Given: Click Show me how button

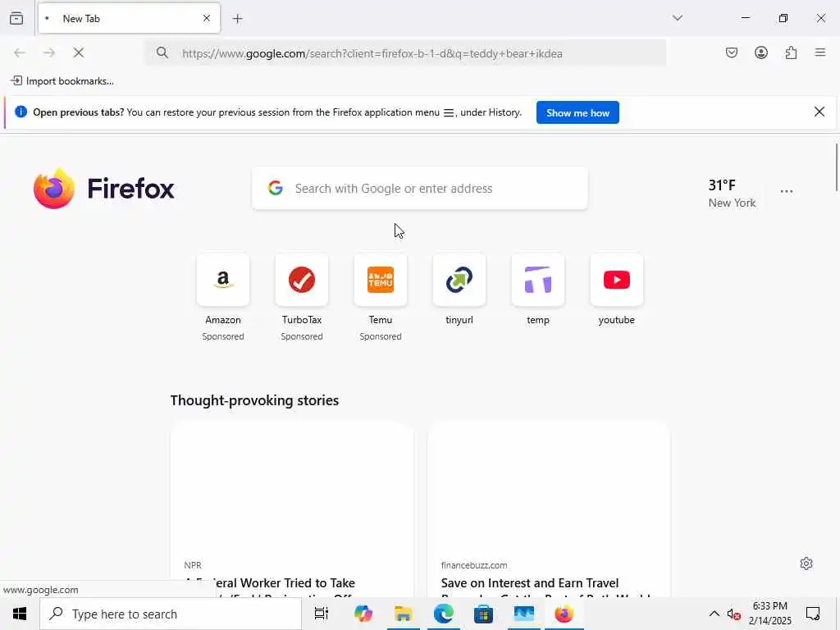Looking at the screenshot, I should point(577,112).
